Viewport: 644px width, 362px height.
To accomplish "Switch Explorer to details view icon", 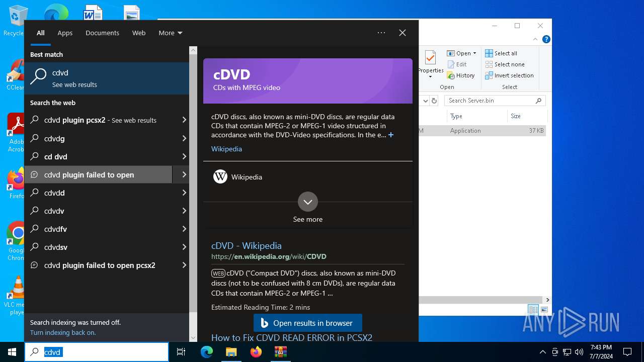I will tap(533, 310).
